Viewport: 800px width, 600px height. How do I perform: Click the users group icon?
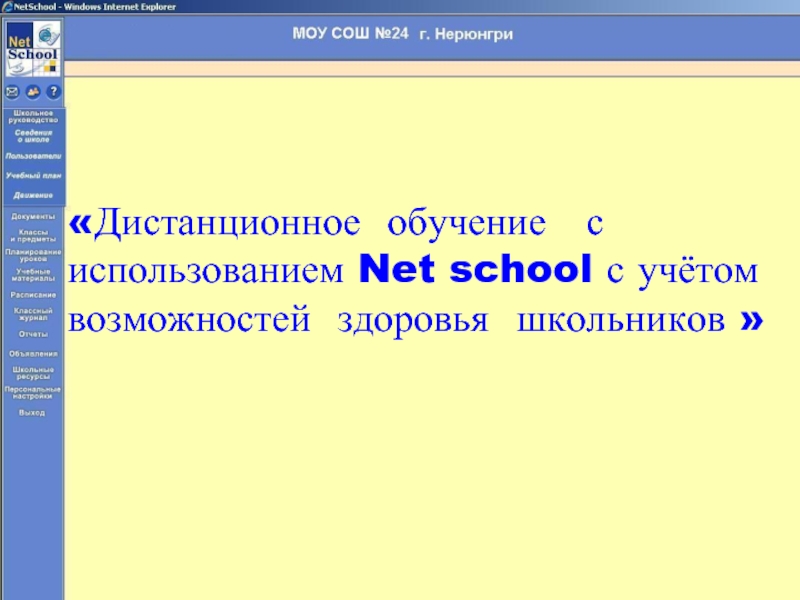pos(33,92)
